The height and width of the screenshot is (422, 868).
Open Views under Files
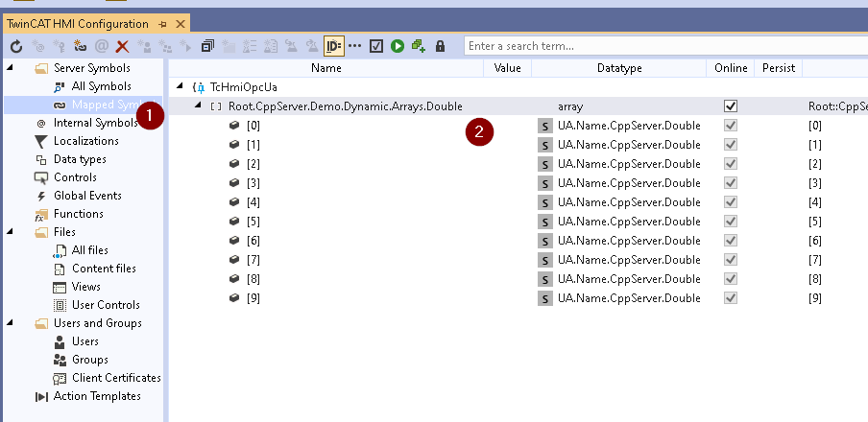(85, 287)
